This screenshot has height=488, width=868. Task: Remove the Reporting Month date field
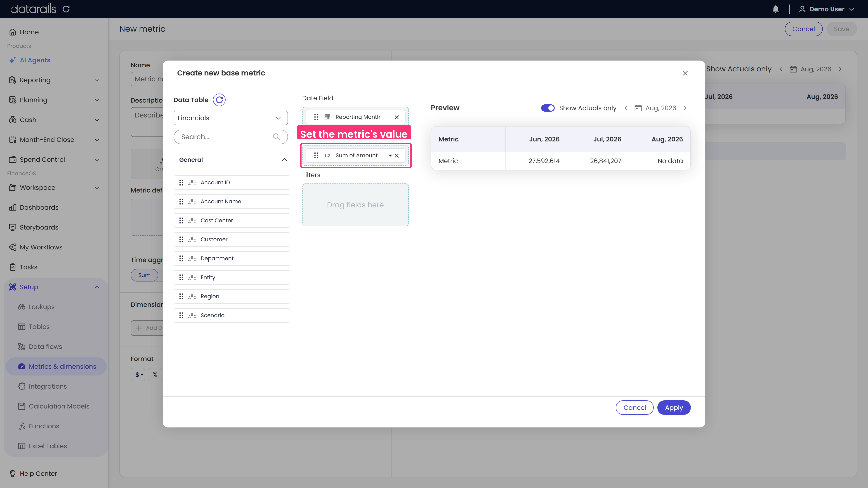click(x=397, y=117)
